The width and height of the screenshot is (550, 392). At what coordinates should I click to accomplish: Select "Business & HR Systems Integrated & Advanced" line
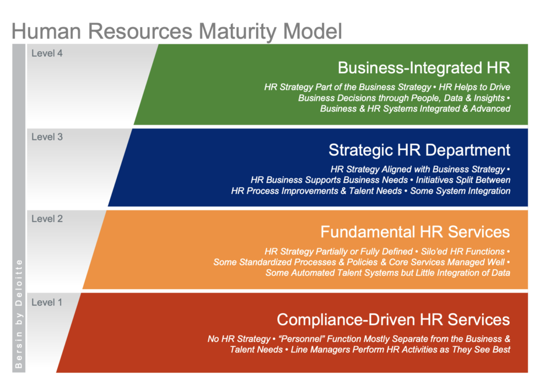click(415, 108)
